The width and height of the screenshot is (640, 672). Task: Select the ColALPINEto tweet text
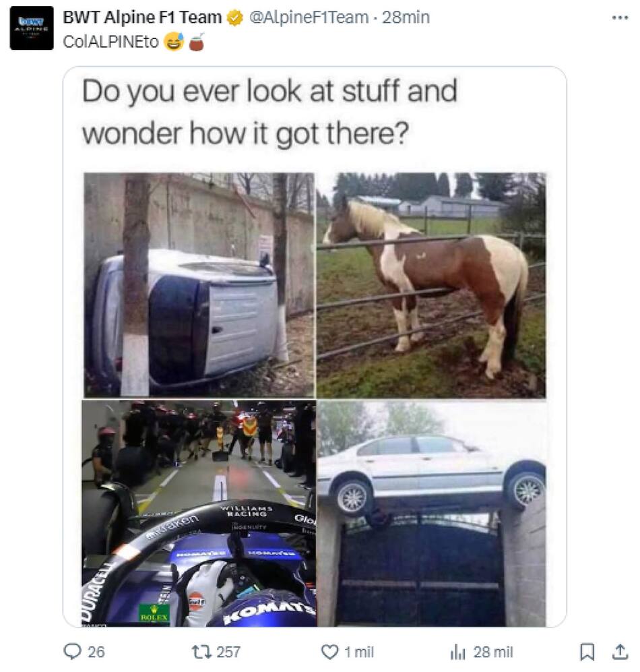click(111, 42)
